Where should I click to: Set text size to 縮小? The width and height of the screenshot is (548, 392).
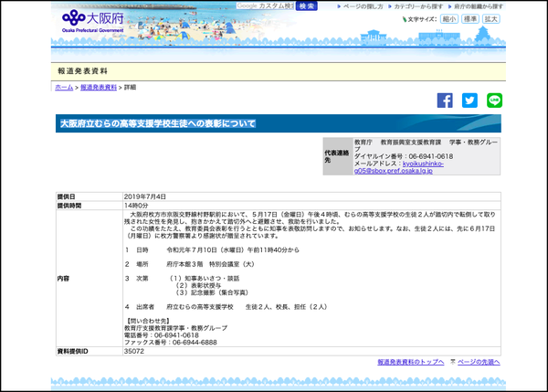(448, 18)
